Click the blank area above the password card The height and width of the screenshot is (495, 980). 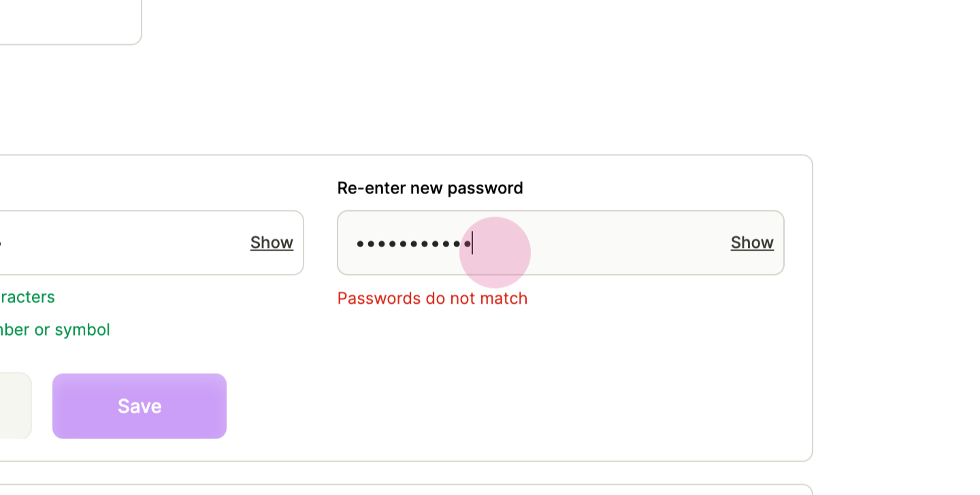[476, 102]
